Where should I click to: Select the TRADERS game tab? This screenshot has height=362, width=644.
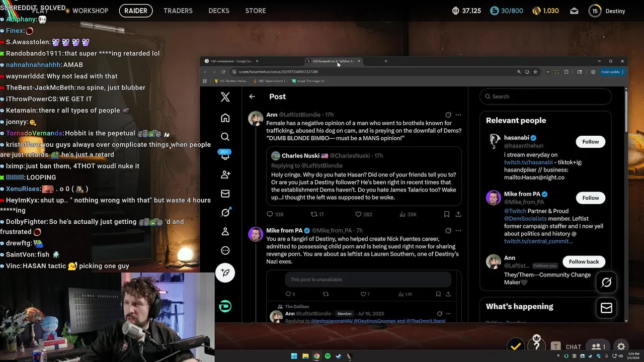(x=178, y=11)
